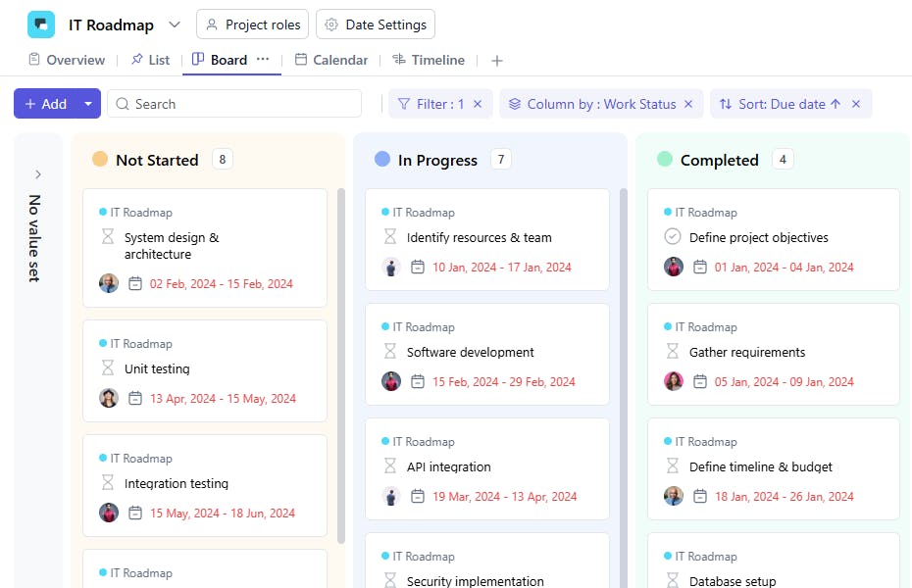Screen dimensions: 912x588
Task: Remove the Filter : 1 chip
Action: [x=478, y=104]
